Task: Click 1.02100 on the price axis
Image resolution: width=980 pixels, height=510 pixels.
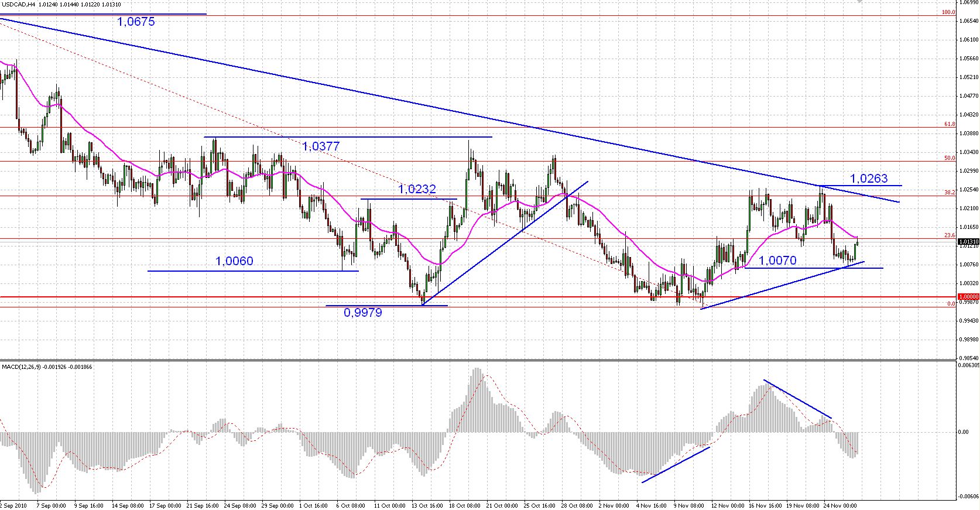Action: click(969, 208)
